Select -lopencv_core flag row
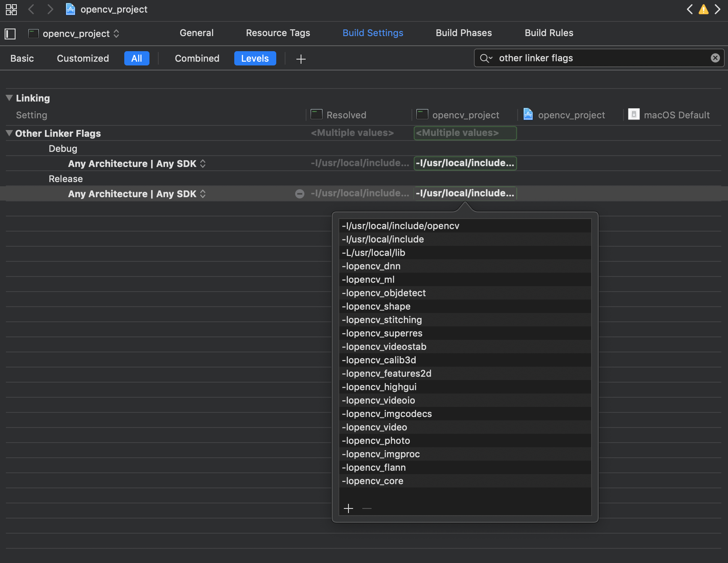728x563 pixels. coord(465,481)
